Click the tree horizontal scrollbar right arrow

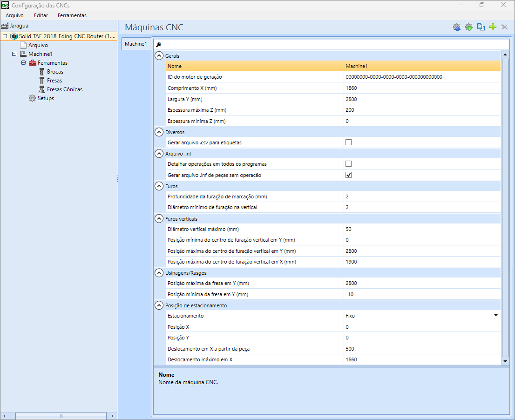[112, 416]
